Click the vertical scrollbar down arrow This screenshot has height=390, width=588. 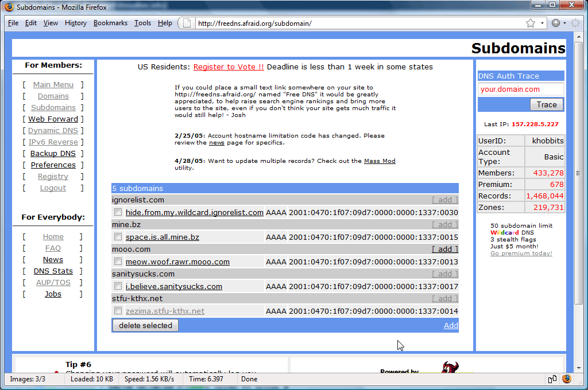click(579, 368)
